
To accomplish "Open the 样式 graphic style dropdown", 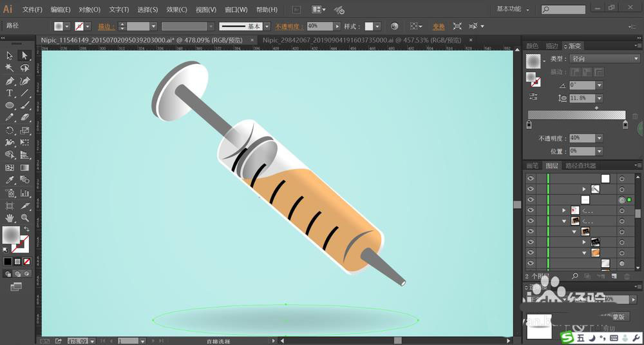I will pyautogui.click(x=377, y=26).
